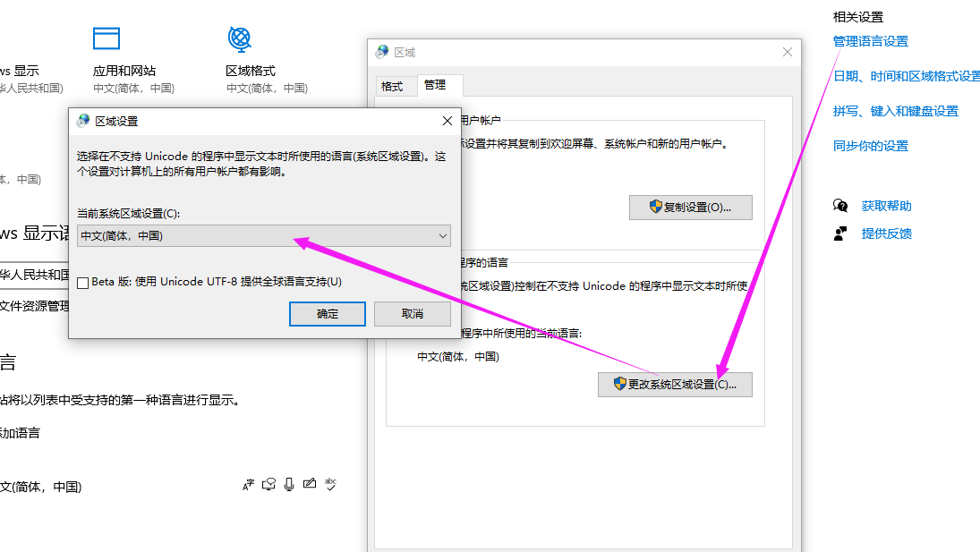Cancel with the 取消 button
This screenshot has width=980, height=552.
point(413,313)
